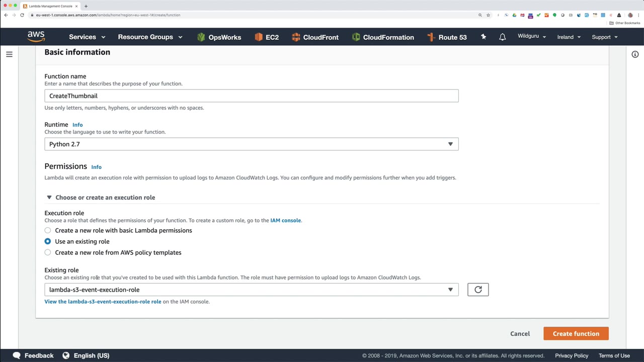Open a new browser tab
Screen dimensions: 644x362
tap(86, 6)
